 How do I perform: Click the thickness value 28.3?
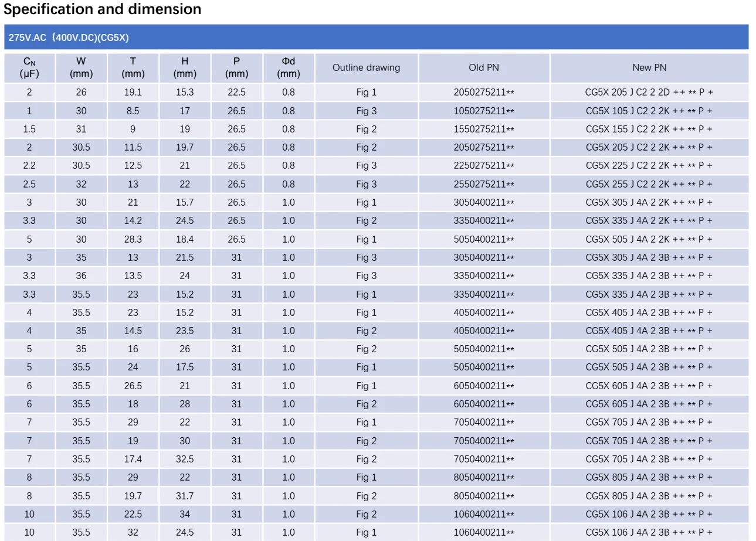pyautogui.click(x=133, y=239)
